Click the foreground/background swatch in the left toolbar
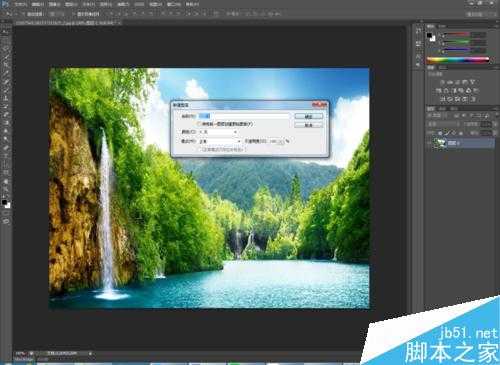Screen dimensions: 500x365 (x=6, y=203)
